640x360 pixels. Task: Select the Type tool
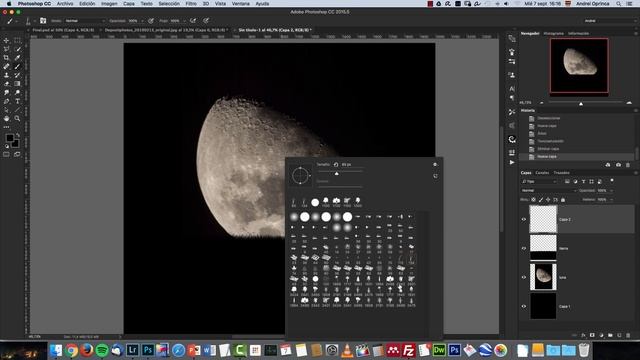pyautogui.click(x=17, y=101)
